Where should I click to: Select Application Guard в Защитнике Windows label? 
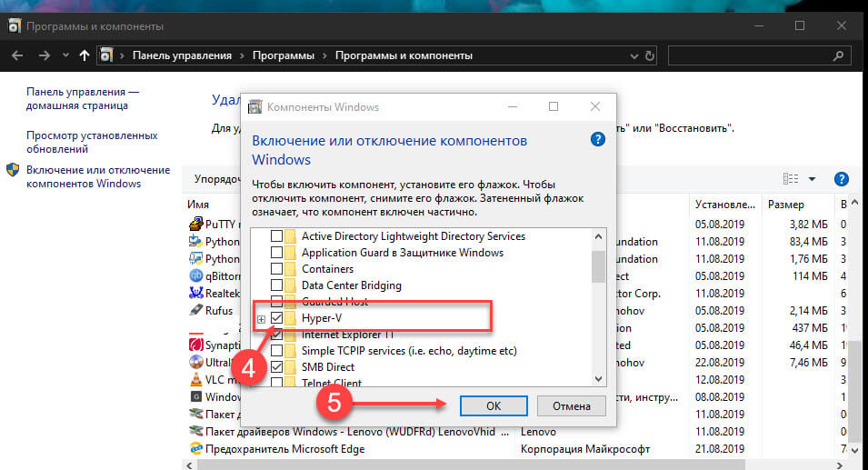pyautogui.click(x=403, y=253)
